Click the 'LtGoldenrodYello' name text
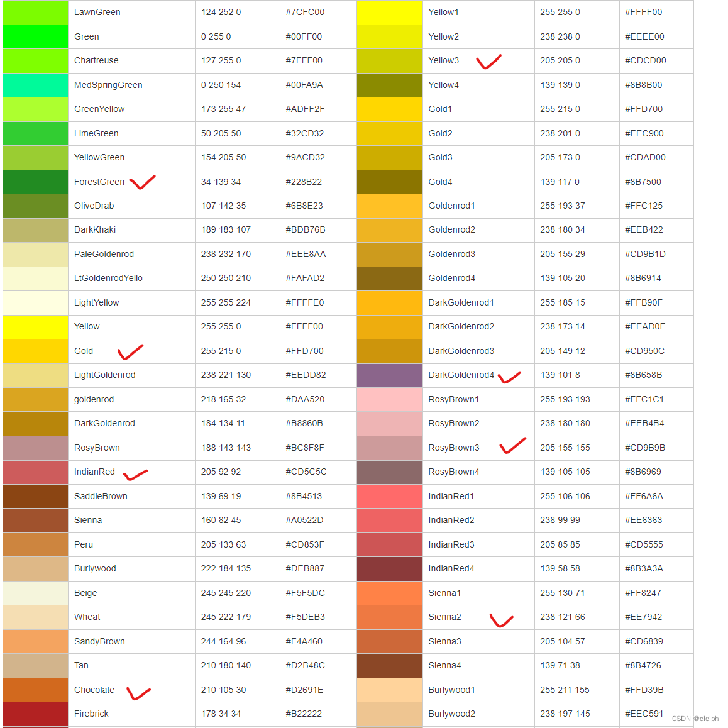The height and width of the screenshot is (728, 728). tap(108, 278)
